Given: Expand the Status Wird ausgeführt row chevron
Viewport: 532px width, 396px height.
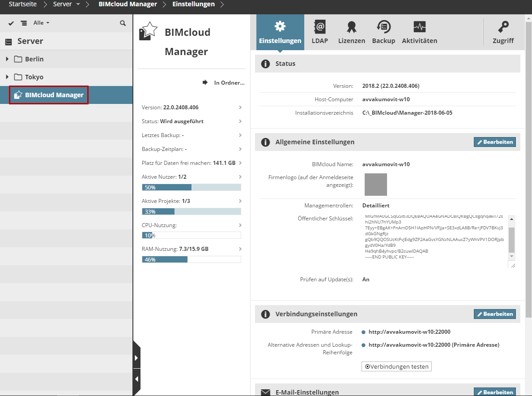Looking at the screenshot, I should click(x=240, y=121).
